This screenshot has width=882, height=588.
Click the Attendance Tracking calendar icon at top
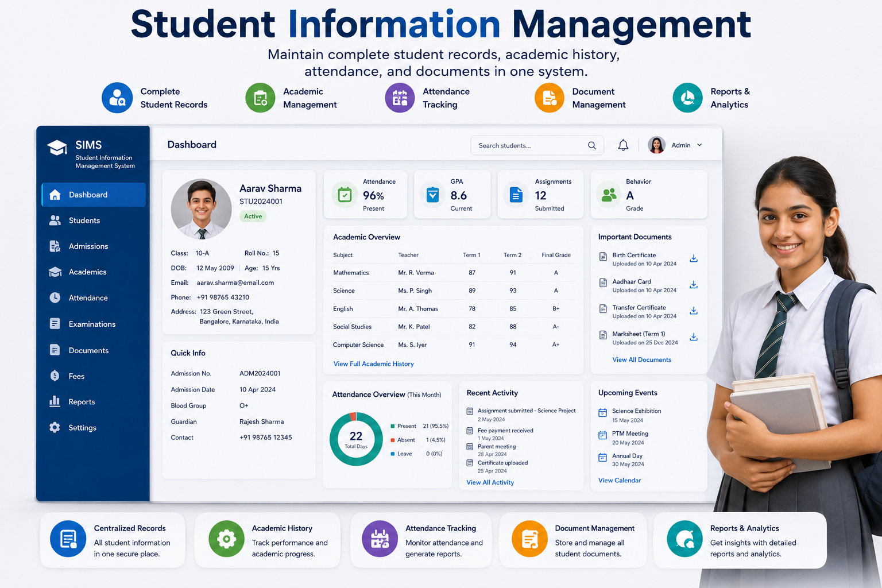pos(400,98)
